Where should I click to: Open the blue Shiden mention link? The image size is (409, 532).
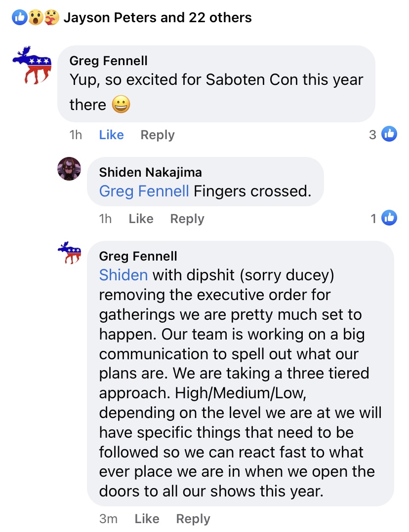click(123, 275)
